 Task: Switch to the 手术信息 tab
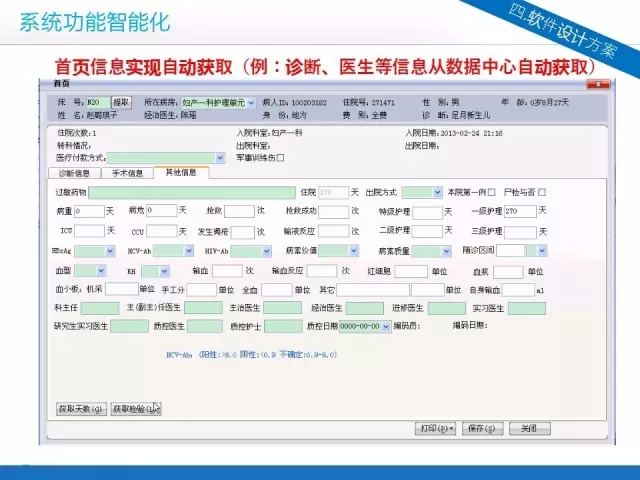127,173
